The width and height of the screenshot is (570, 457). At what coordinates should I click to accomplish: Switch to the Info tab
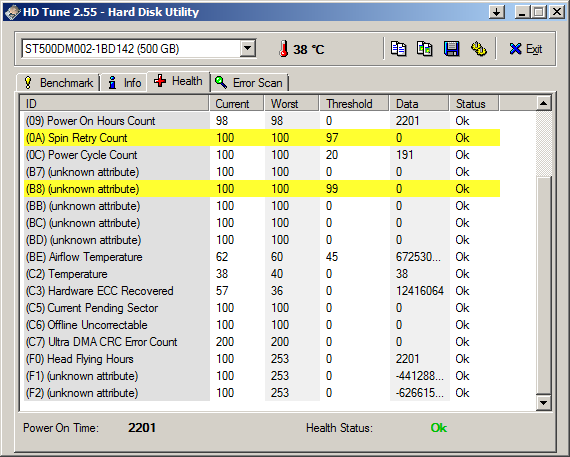pos(124,83)
